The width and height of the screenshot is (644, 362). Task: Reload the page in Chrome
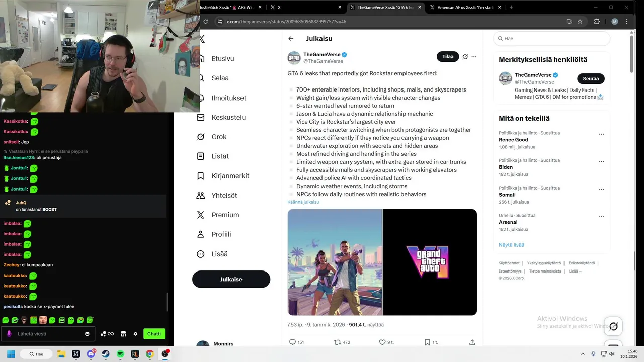pyautogui.click(x=205, y=22)
